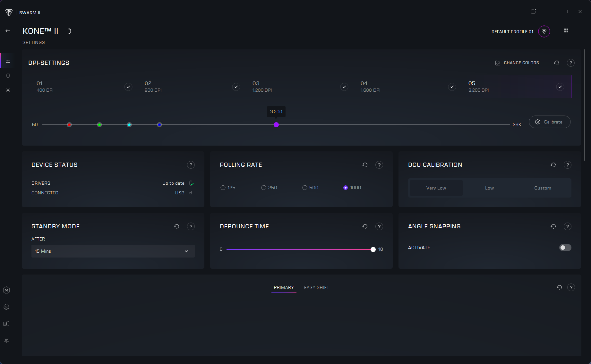Click the vertical scrollbar on the right
Screen dimensions: 591x364
(585, 105)
